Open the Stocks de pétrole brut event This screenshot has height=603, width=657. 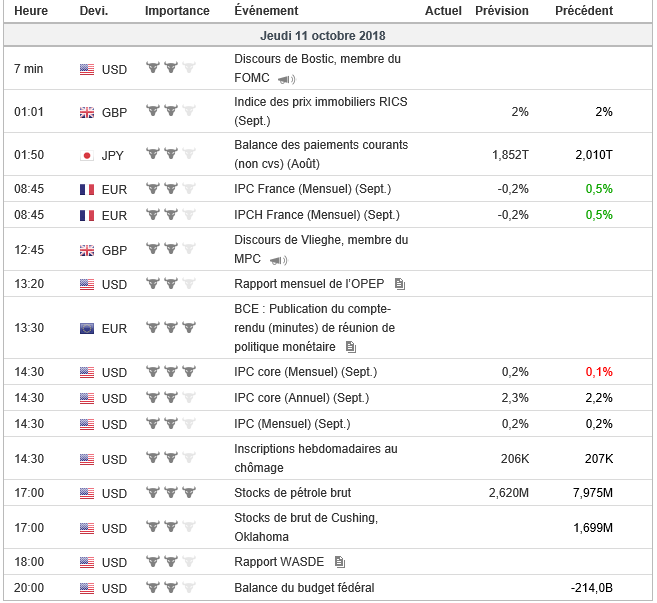point(292,493)
